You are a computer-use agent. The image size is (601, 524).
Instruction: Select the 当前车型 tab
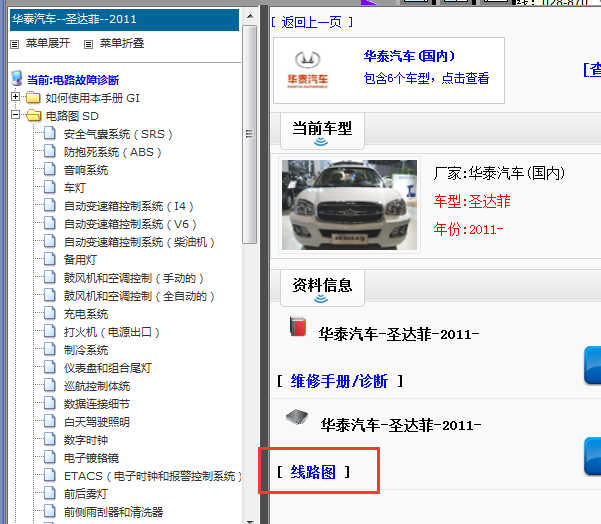(322, 131)
